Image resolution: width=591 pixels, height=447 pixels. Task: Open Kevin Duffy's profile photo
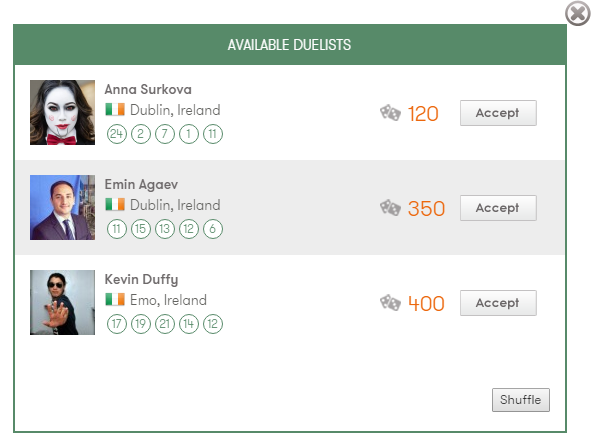pos(63,302)
